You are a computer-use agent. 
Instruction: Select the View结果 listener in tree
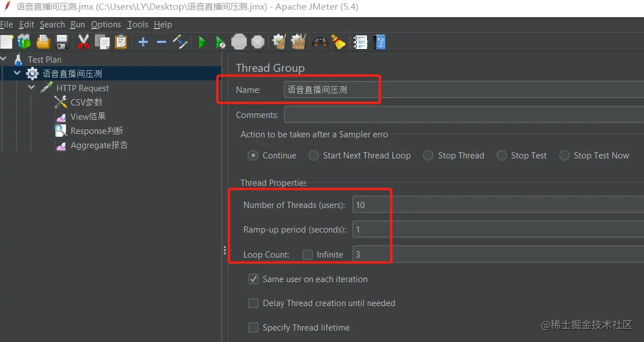click(x=88, y=117)
